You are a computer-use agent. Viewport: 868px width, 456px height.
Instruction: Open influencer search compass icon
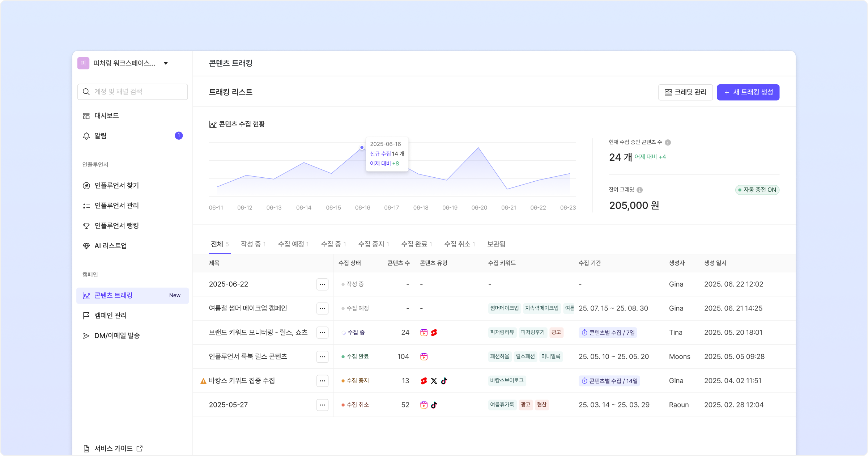click(86, 186)
